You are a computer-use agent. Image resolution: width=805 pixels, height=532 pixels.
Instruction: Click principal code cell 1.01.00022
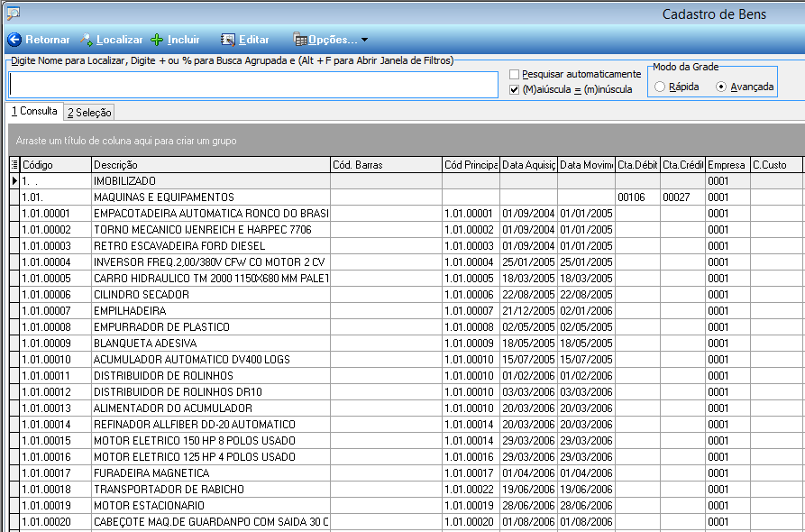pyautogui.click(x=471, y=490)
